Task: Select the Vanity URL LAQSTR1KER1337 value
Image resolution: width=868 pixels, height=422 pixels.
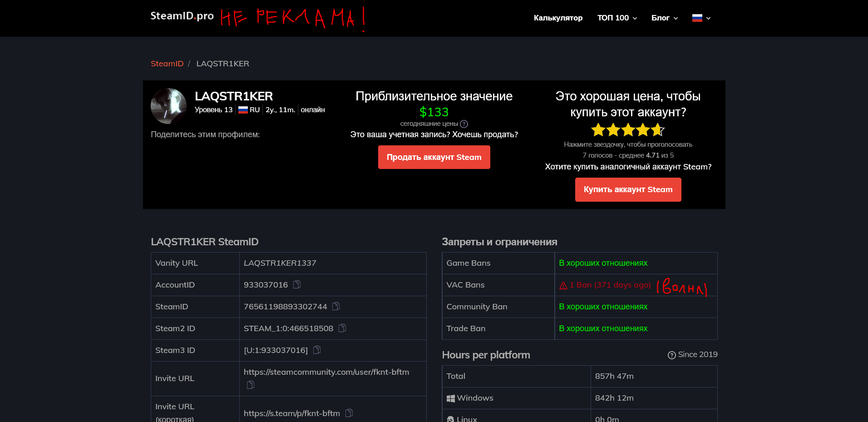Action: click(280, 263)
